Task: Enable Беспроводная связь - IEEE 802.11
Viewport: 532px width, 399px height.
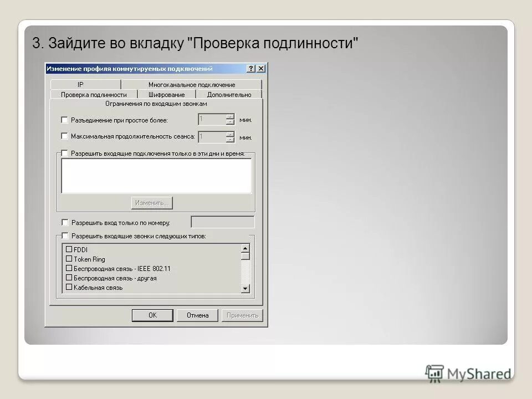Action: (68, 269)
